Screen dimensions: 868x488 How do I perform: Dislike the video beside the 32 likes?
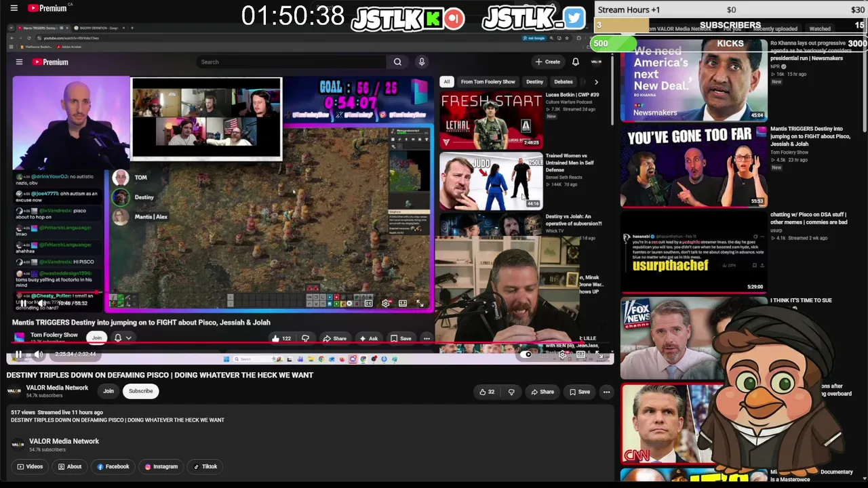(511, 392)
